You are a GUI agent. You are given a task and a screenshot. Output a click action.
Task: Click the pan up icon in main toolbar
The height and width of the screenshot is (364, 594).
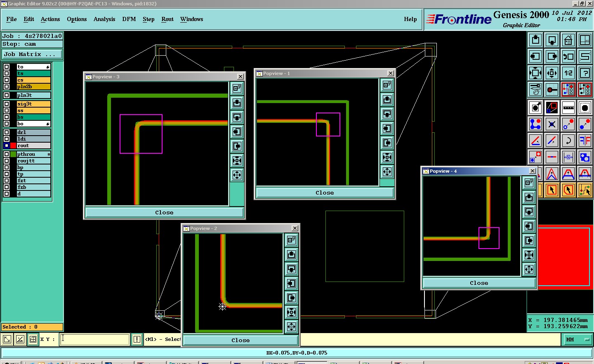(535, 40)
